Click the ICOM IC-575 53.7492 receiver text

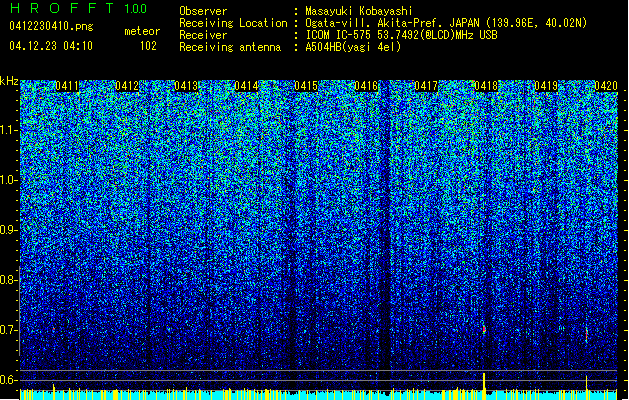point(402,35)
